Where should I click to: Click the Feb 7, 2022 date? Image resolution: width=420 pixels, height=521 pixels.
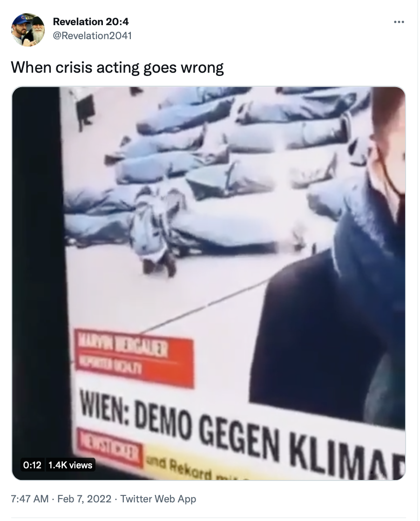point(84,499)
